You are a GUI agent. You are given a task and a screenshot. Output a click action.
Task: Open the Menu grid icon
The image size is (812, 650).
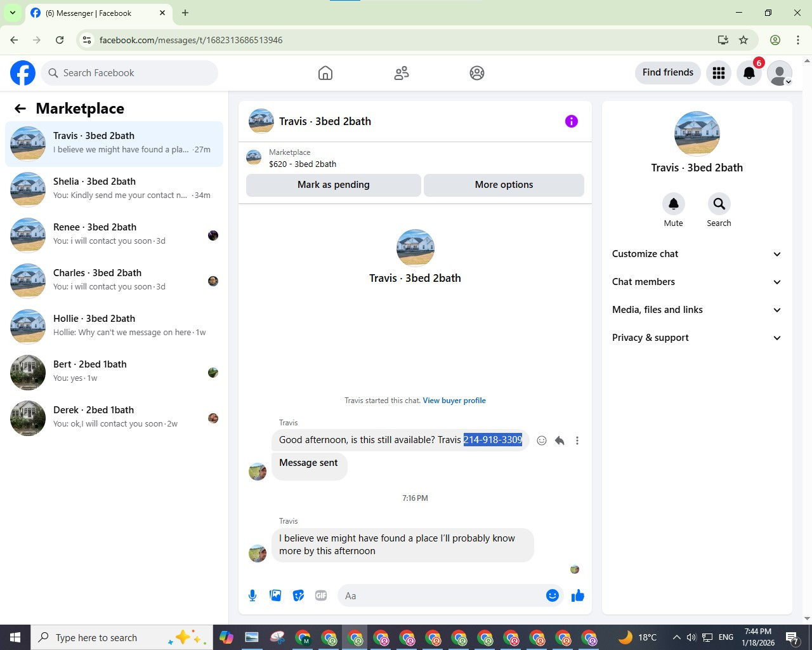point(719,73)
